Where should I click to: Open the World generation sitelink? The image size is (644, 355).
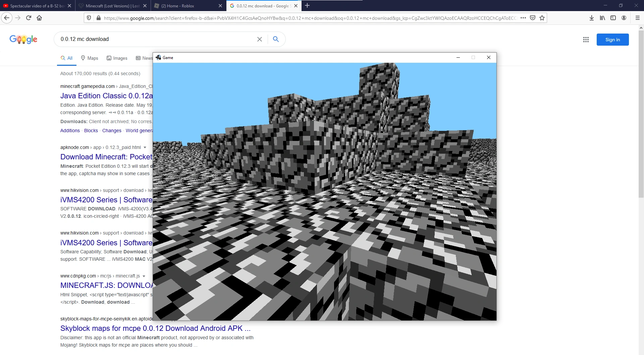139,131
